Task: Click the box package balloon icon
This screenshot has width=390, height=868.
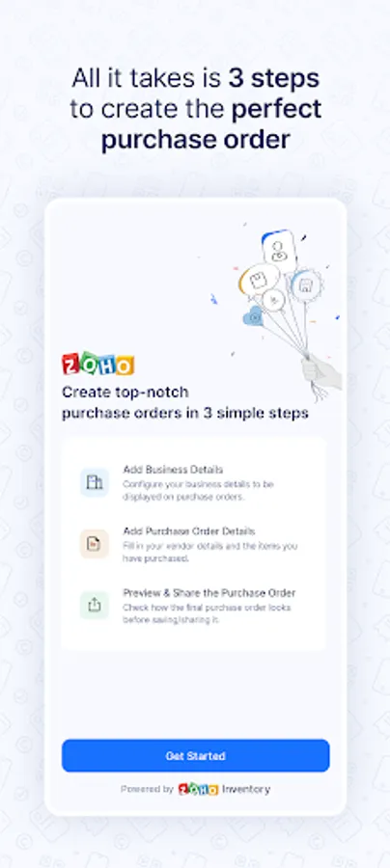Action: click(x=260, y=280)
